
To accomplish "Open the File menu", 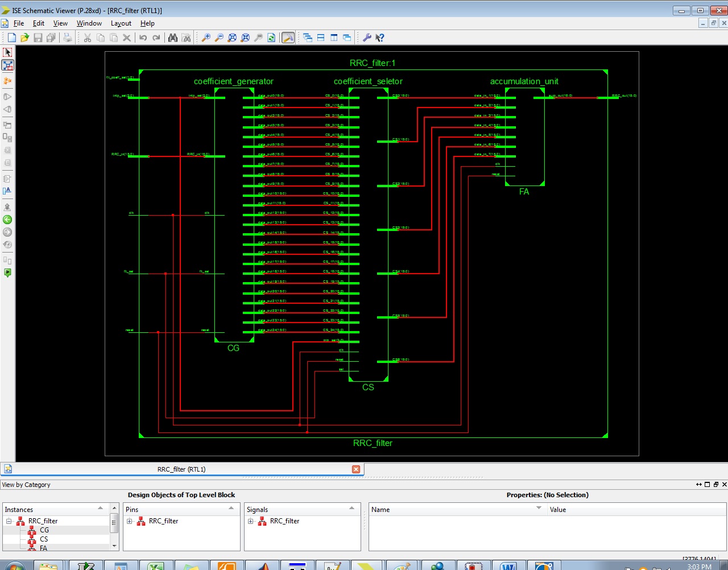I will (x=19, y=23).
